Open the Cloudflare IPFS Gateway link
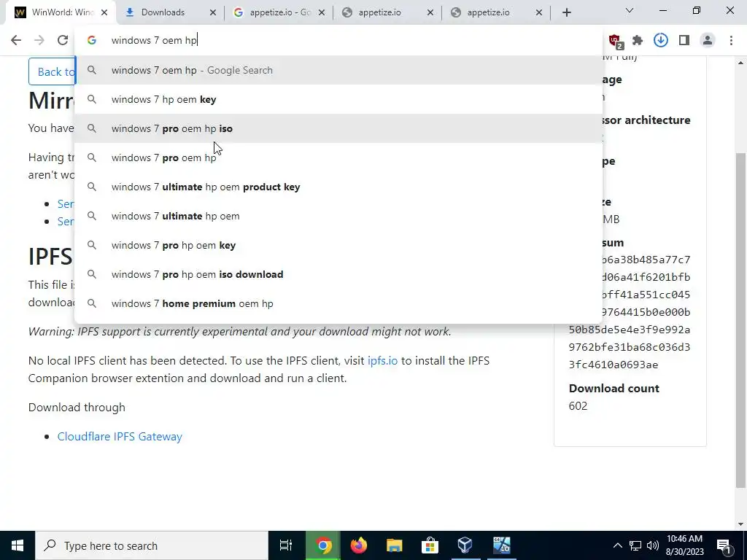The height and width of the screenshot is (560, 747). (120, 437)
